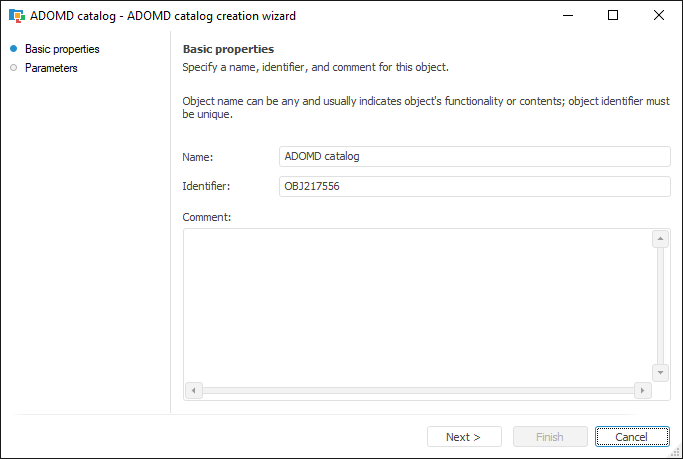The image size is (683, 459).
Task: Maximize the wizard window
Action: pos(613,16)
